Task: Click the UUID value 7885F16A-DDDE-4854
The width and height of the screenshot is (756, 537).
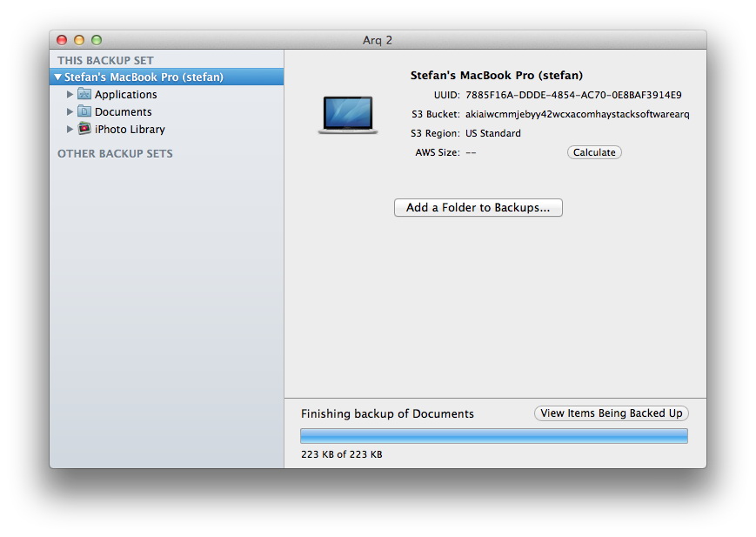Action: (573, 95)
